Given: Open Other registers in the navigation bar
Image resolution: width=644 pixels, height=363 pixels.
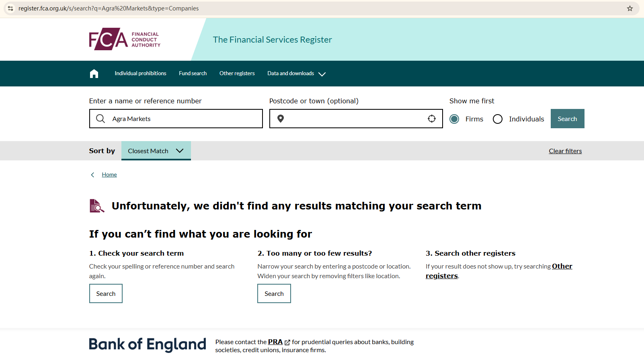Looking at the screenshot, I should 237,74.
